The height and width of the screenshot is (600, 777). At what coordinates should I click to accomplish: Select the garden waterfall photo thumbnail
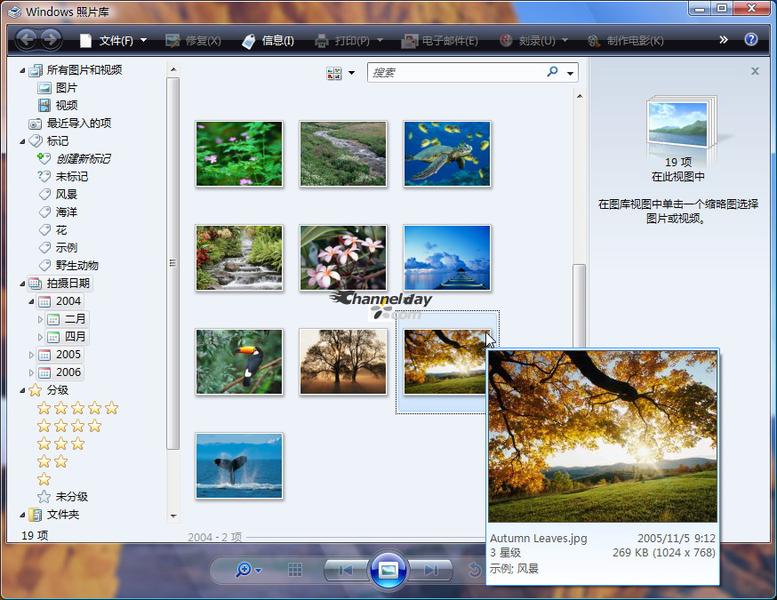(x=239, y=258)
